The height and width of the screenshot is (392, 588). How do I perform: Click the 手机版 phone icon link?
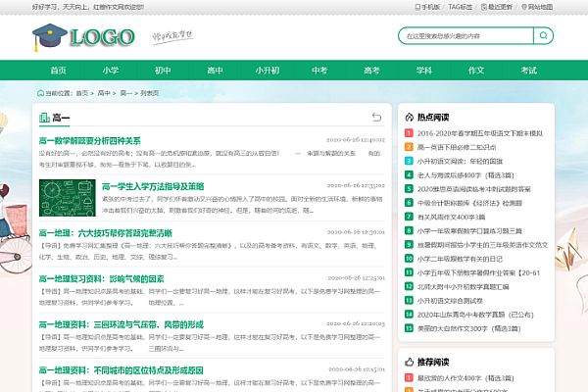tap(427, 6)
